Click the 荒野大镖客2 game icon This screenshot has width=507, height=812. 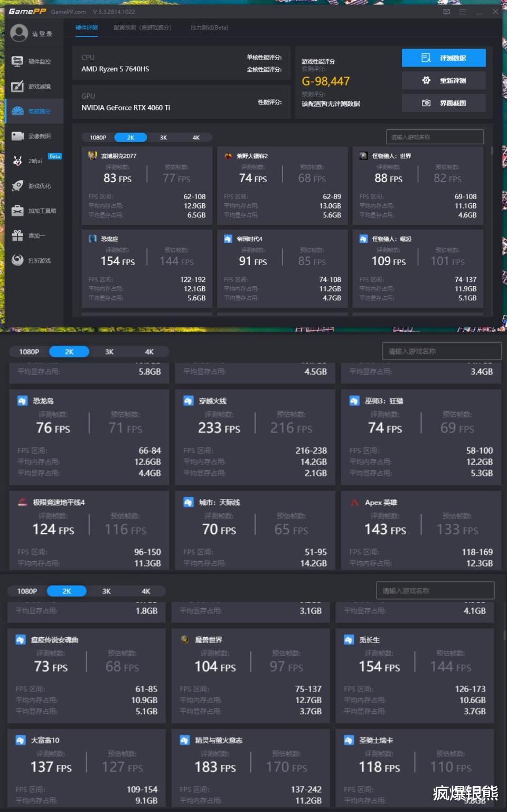pos(228,156)
